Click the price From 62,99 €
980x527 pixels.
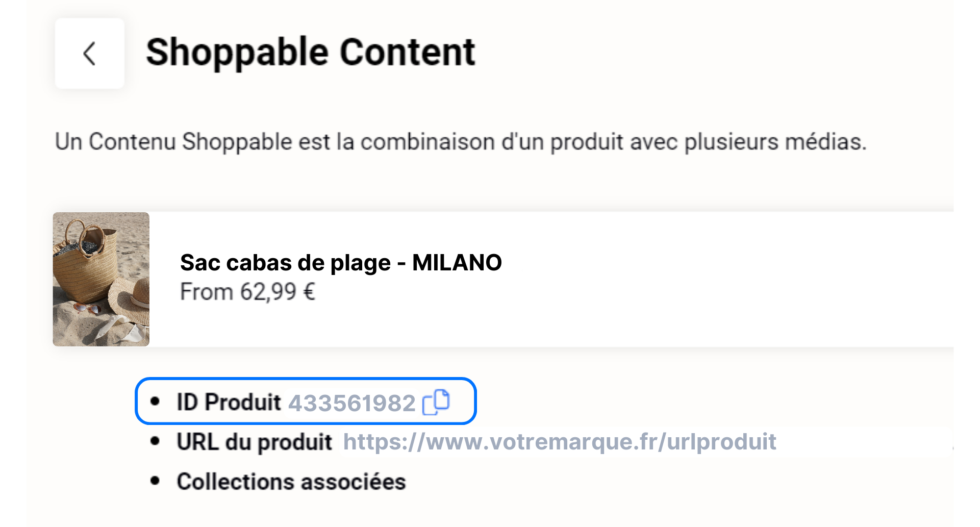click(247, 291)
